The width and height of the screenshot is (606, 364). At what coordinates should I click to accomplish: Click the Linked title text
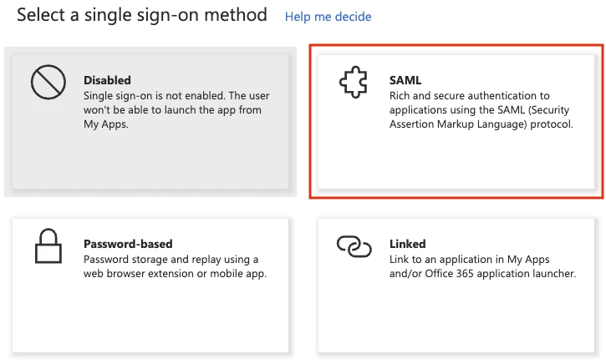tap(407, 244)
